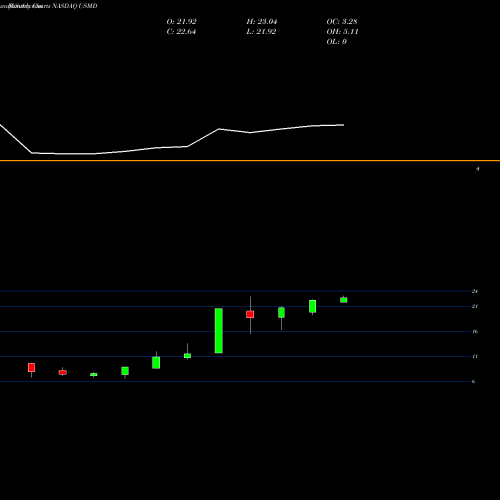Viewport: 500px width, 500px height.
Task: Select the low value L: 21.92
Action: (x=261, y=32)
